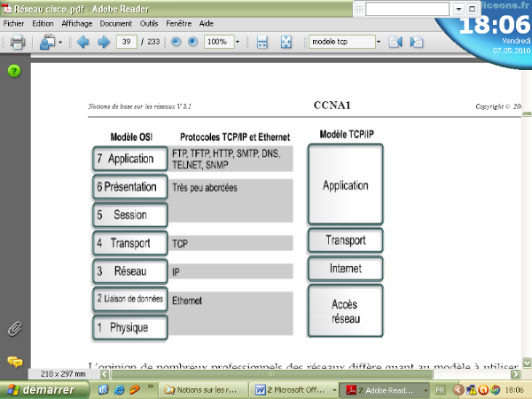Open the Document menu

click(115, 23)
